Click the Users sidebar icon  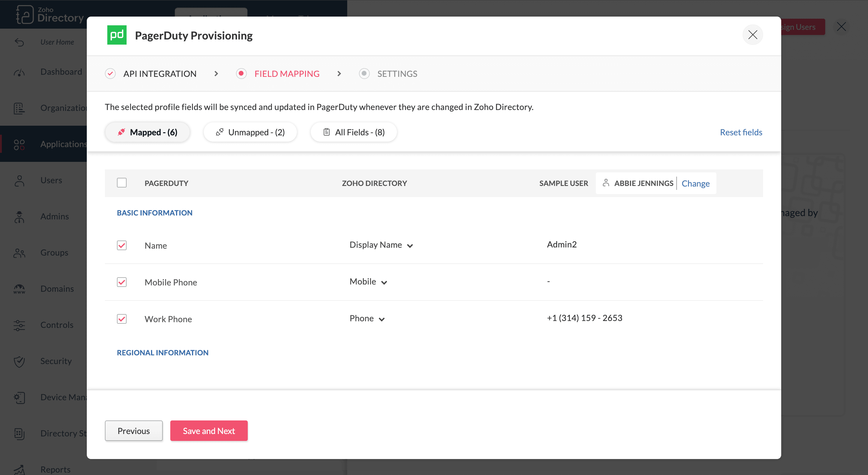19,181
